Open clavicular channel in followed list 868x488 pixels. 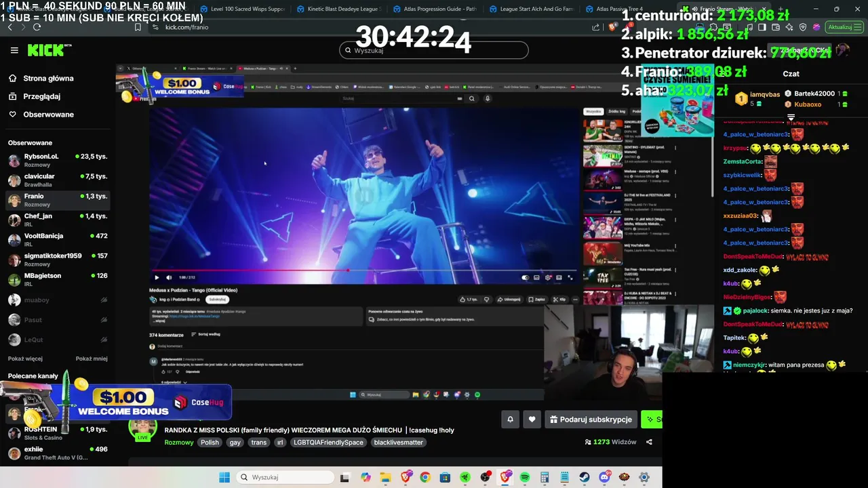[x=57, y=180]
